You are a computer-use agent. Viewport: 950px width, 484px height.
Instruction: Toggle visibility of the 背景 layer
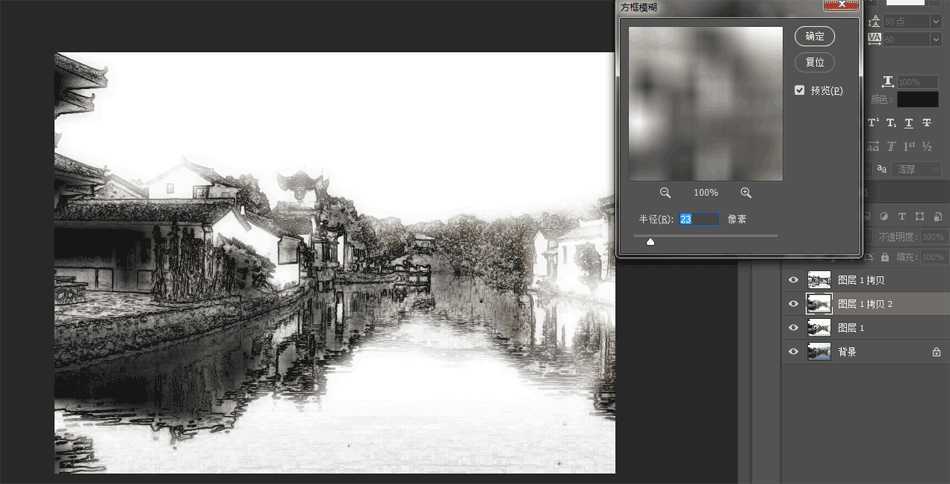(794, 352)
